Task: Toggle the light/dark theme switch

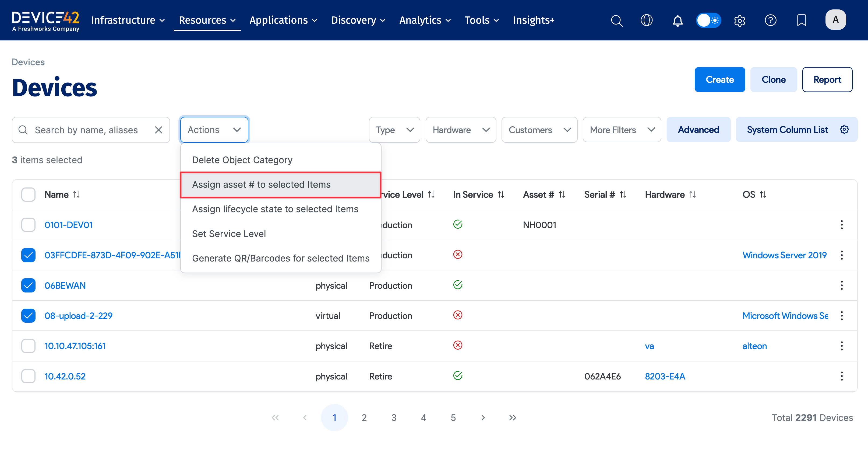Action: [x=708, y=20]
